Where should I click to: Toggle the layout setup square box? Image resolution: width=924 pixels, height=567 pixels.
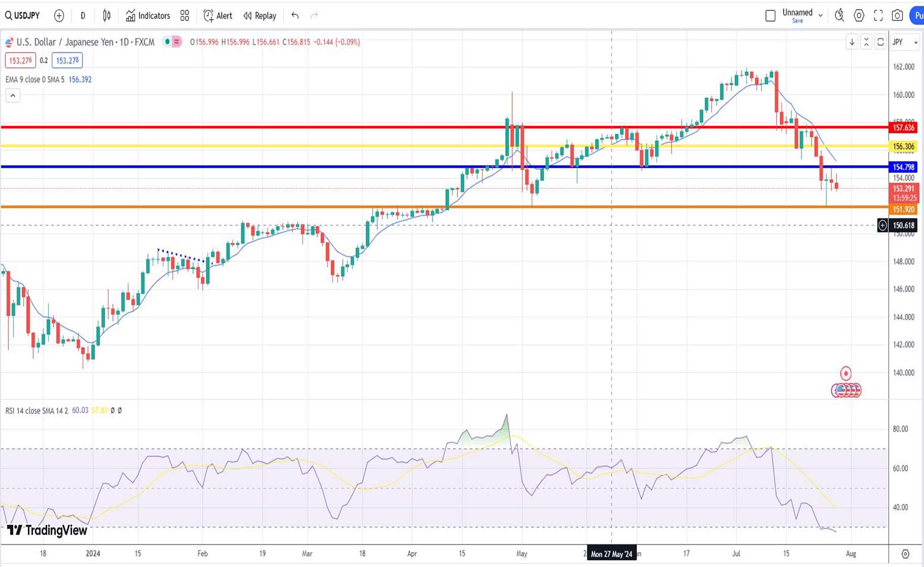[x=770, y=16]
